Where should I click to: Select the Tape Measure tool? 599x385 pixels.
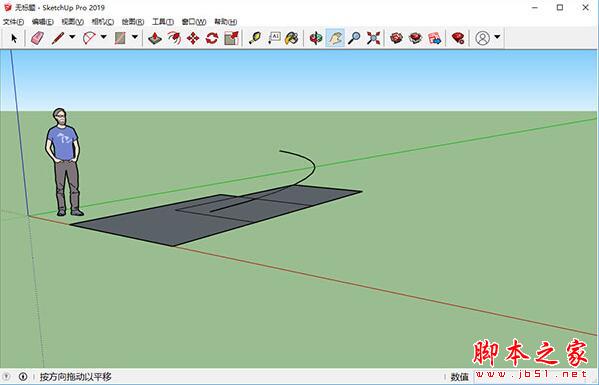[x=255, y=38]
